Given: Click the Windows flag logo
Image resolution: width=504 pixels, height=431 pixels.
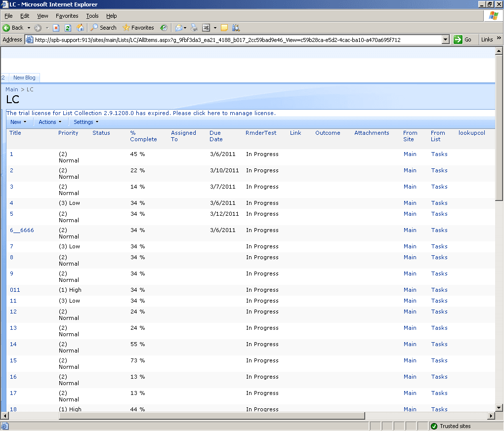Looking at the screenshot, I should tap(494, 16).
